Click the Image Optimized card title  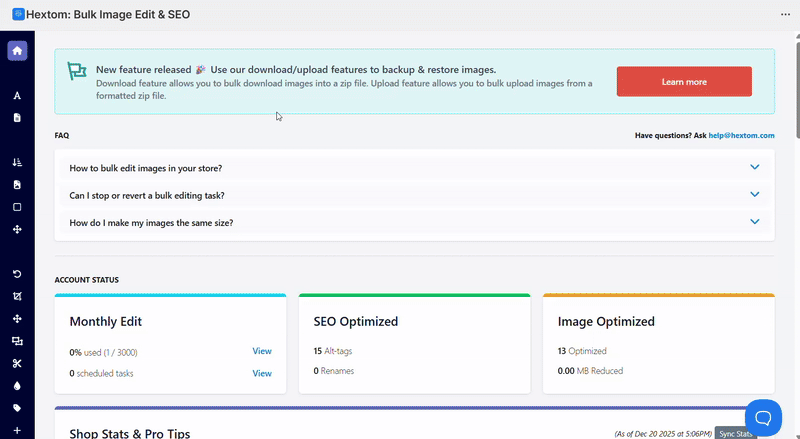click(x=606, y=322)
